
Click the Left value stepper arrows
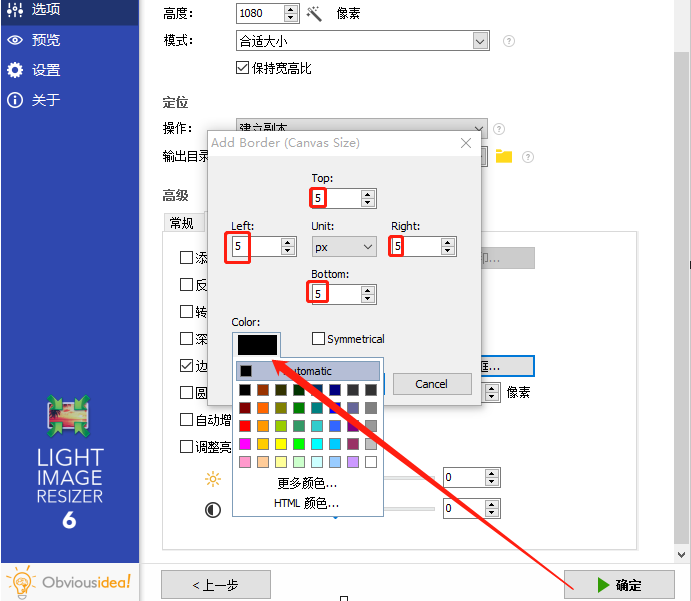tap(288, 246)
